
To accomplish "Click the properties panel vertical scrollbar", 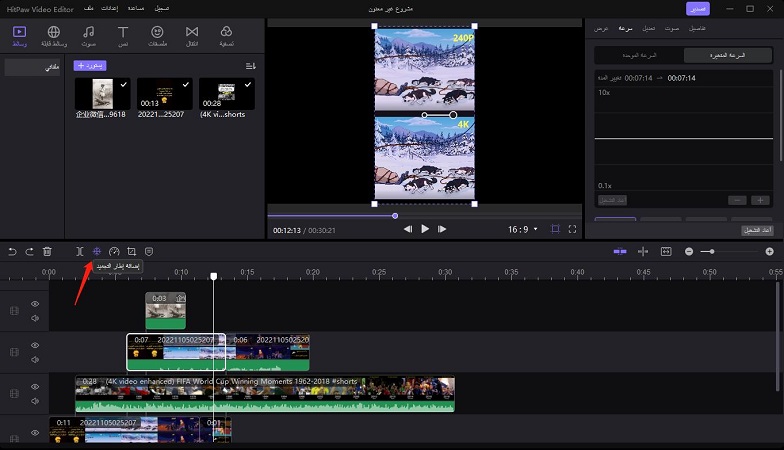I will coord(780,115).
